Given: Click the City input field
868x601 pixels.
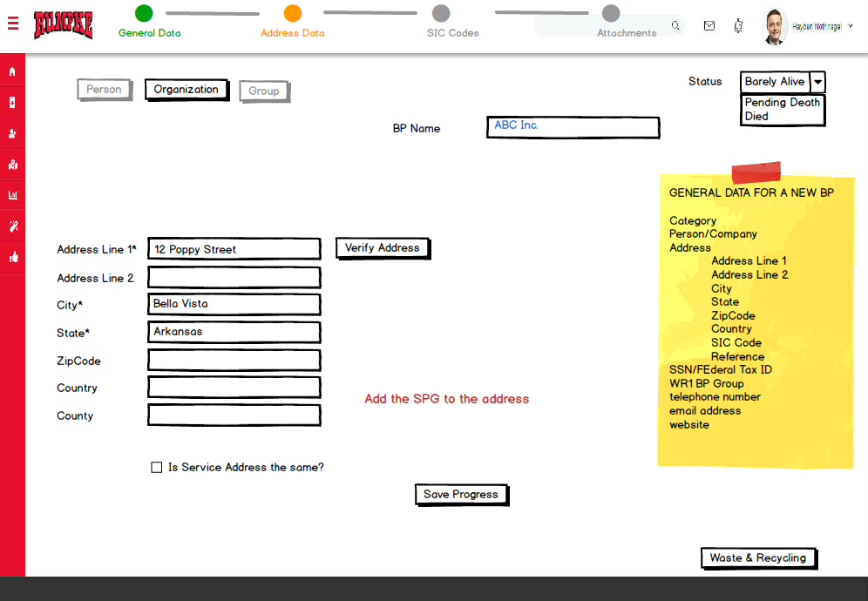Looking at the screenshot, I should coord(234,304).
